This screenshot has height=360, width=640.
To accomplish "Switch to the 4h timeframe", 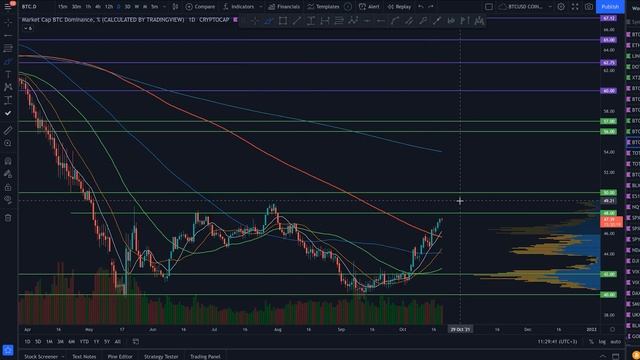I will point(98,7).
